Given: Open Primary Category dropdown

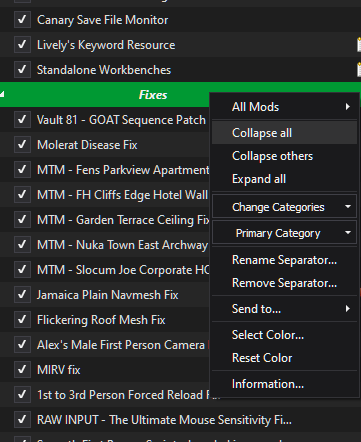Looking at the screenshot, I should [284, 233].
